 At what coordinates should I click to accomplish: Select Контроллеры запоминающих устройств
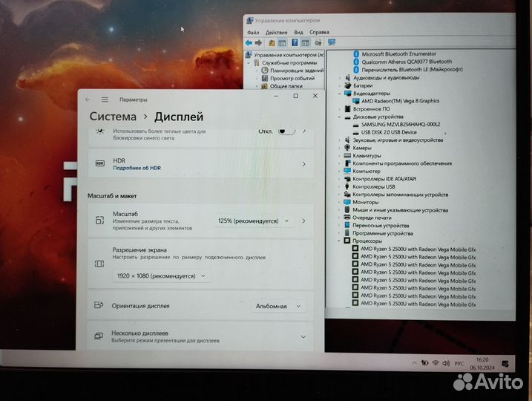click(x=401, y=195)
